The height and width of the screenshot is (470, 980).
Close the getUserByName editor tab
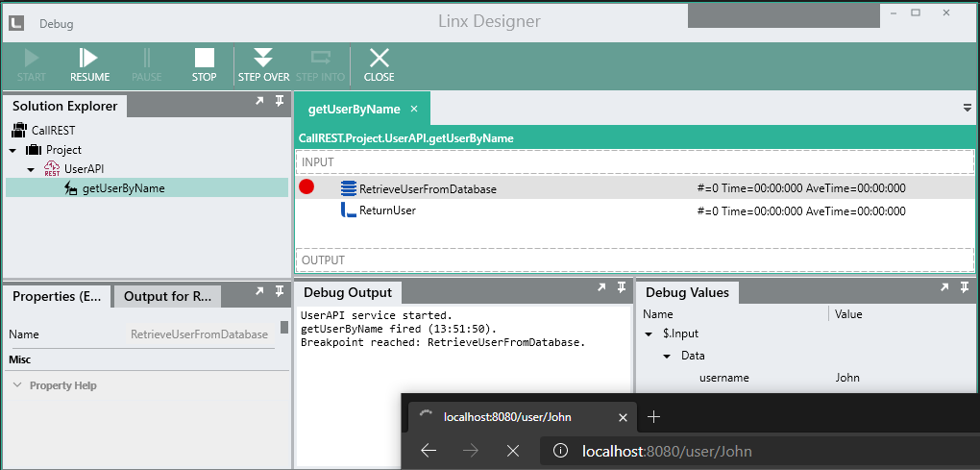pyautogui.click(x=414, y=109)
